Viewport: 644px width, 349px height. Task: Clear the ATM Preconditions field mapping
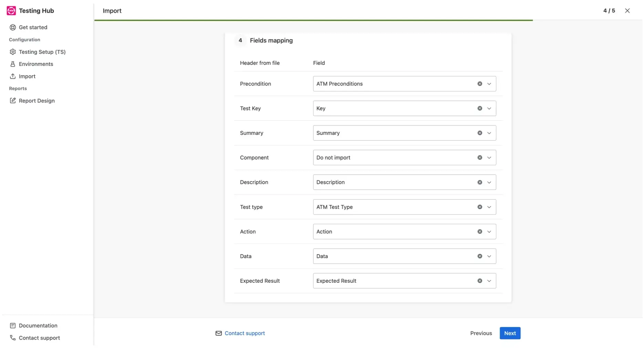pyautogui.click(x=479, y=83)
